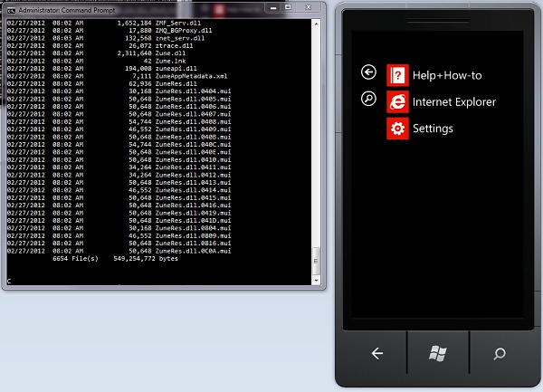Click the 194,008 file size value
The image size is (543, 392).
click(x=138, y=69)
